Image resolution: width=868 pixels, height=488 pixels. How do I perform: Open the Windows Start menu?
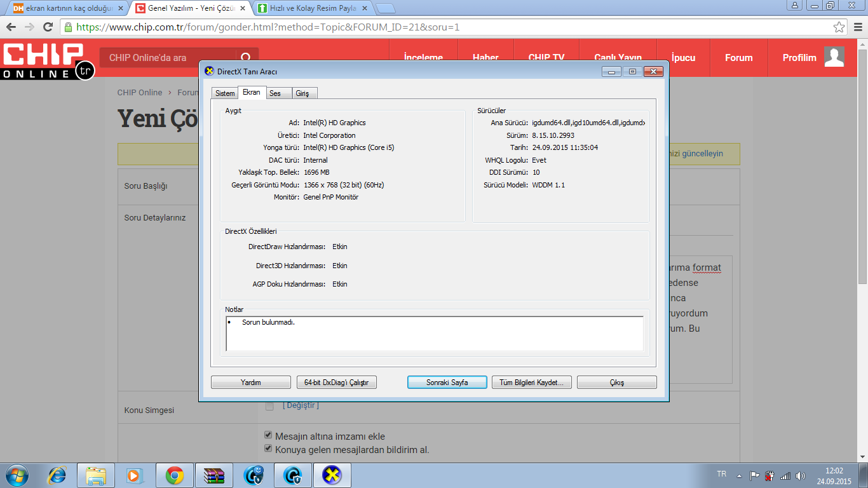point(16,475)
